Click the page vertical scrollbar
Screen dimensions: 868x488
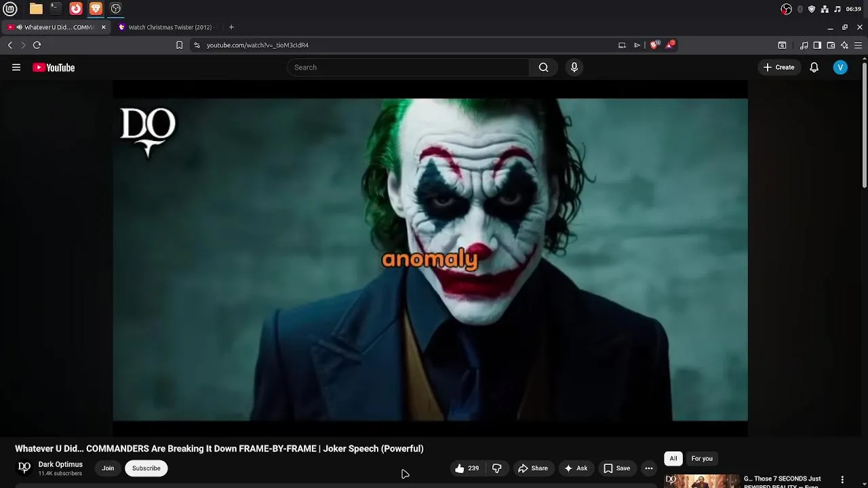(865, 125)
